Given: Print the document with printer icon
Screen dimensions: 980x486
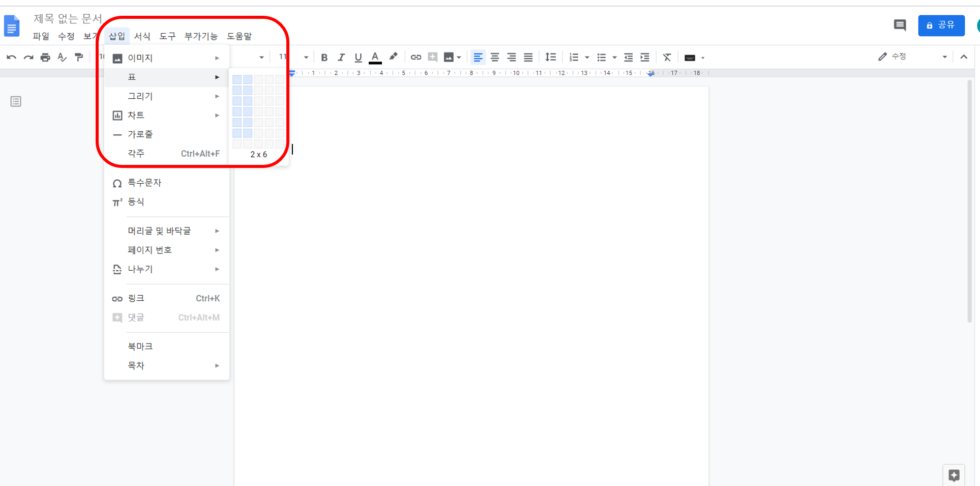Looking at the screenshot, I should coord(45,58).
